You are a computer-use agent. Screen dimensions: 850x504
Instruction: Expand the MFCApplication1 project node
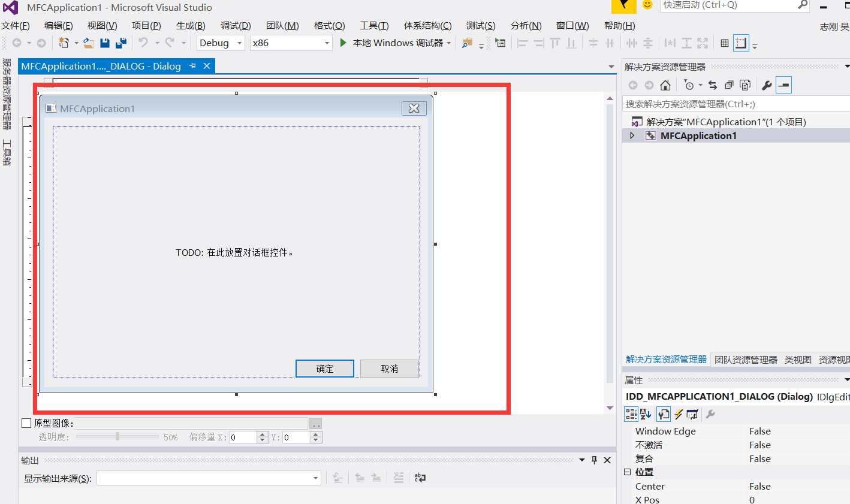(x=632, y=135)
